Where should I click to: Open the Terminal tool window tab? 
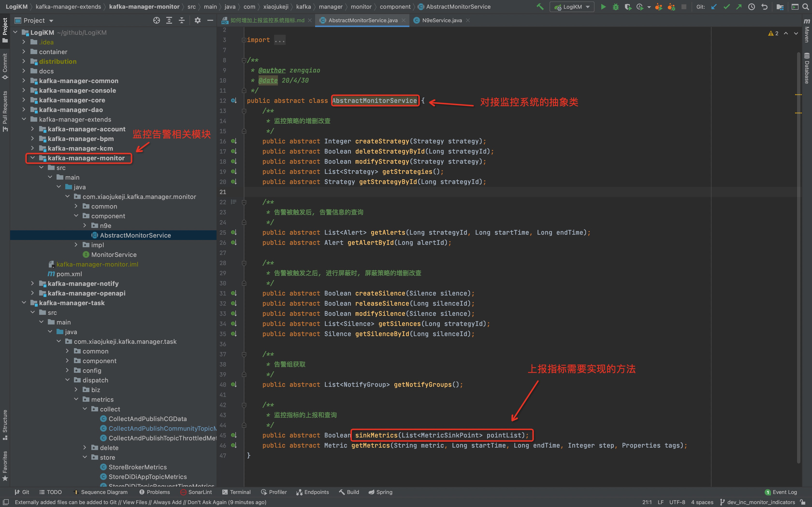point(236,492)
